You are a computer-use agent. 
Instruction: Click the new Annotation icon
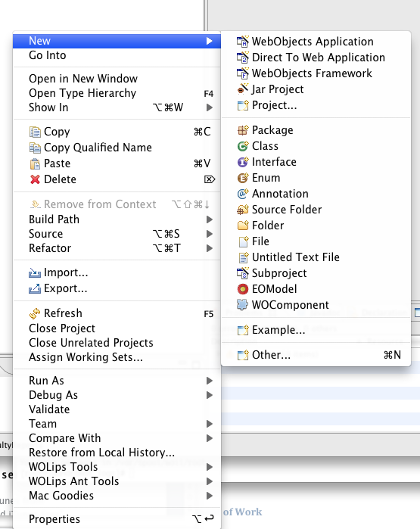tap(243, 194)
